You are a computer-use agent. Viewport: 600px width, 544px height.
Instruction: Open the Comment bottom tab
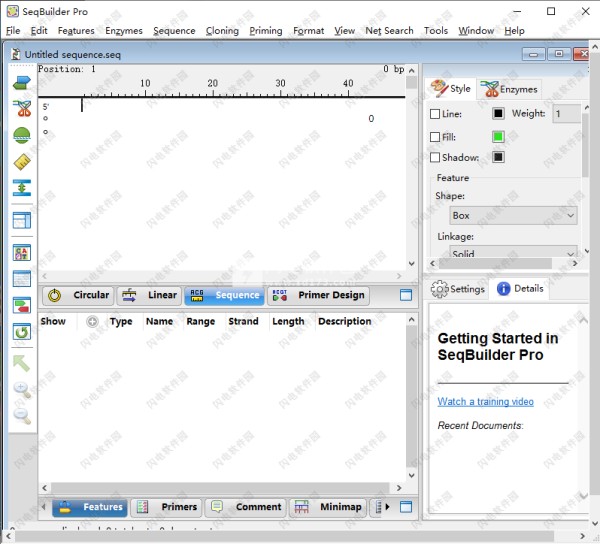pos(245,507)
